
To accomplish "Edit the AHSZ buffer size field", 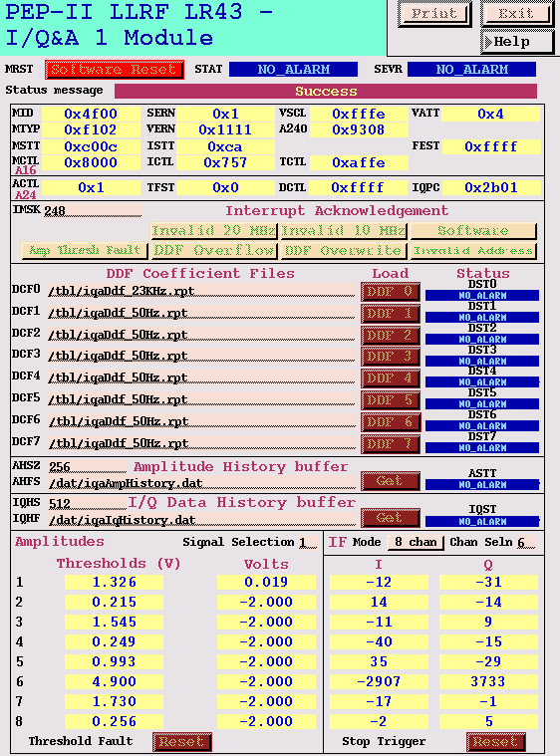I will [88, 467].
